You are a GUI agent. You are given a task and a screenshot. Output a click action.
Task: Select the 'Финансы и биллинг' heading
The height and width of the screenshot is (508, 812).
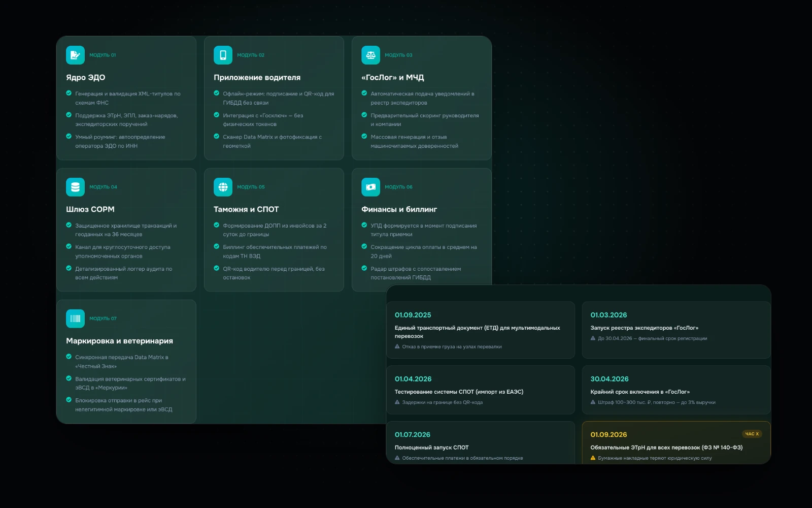(x=399, y=209)
